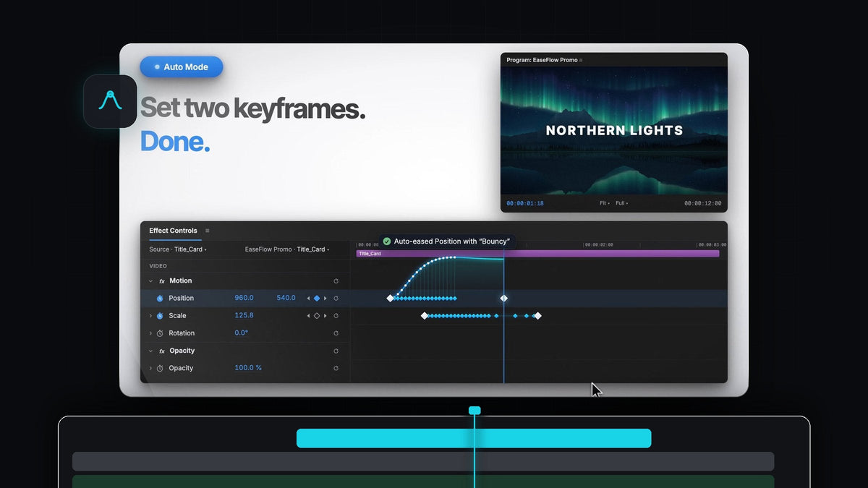Open the Source Title_Card dropdown
The height and width of the screenshot is (488, 868).
tap(178, 249)
